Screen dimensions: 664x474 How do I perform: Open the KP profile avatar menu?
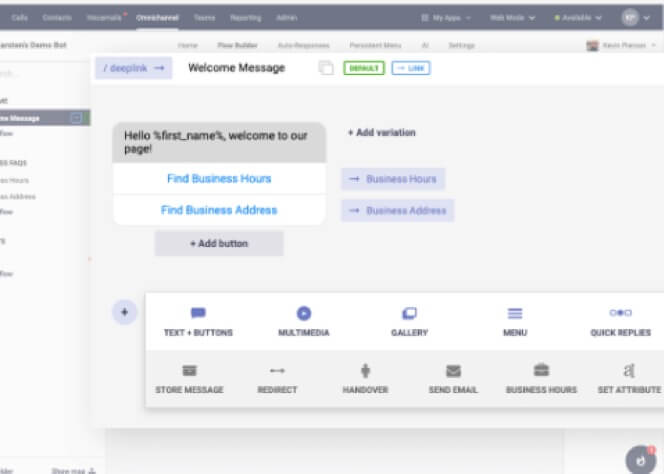[x=635, y=18]
